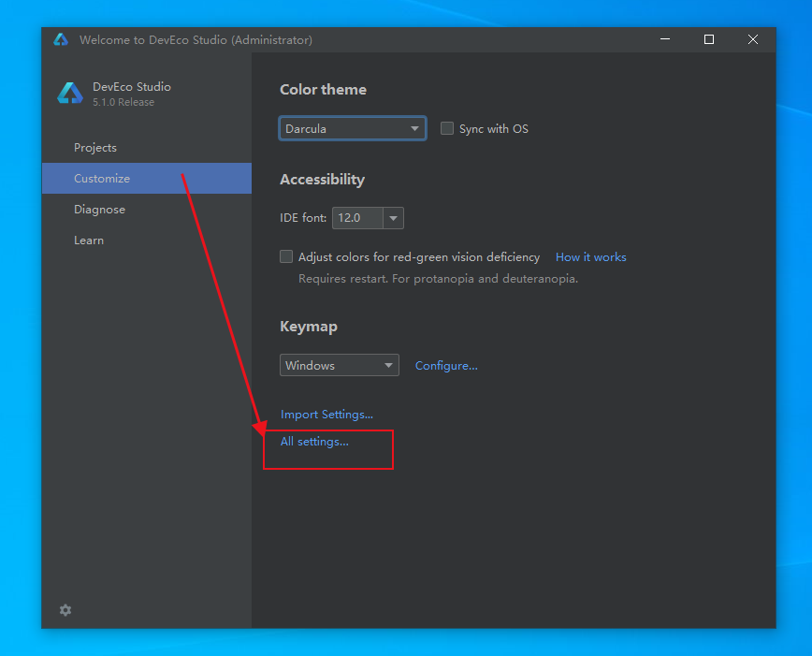Click the DevEco Studio logo in the sidebar
Image resolution: width=812 pixels, height=656 pixels.
(70, 94)
